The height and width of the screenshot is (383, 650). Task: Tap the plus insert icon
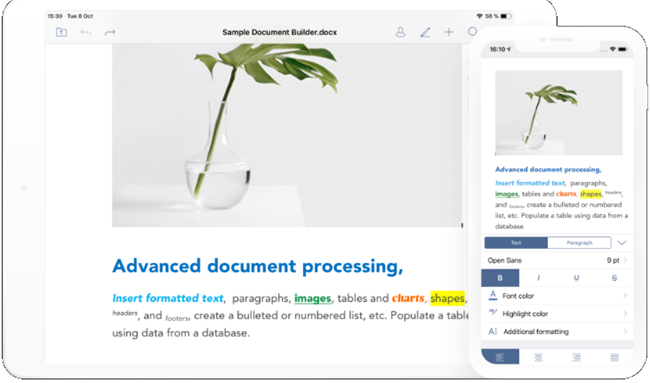pyautogui.click(x=449, y=32)
